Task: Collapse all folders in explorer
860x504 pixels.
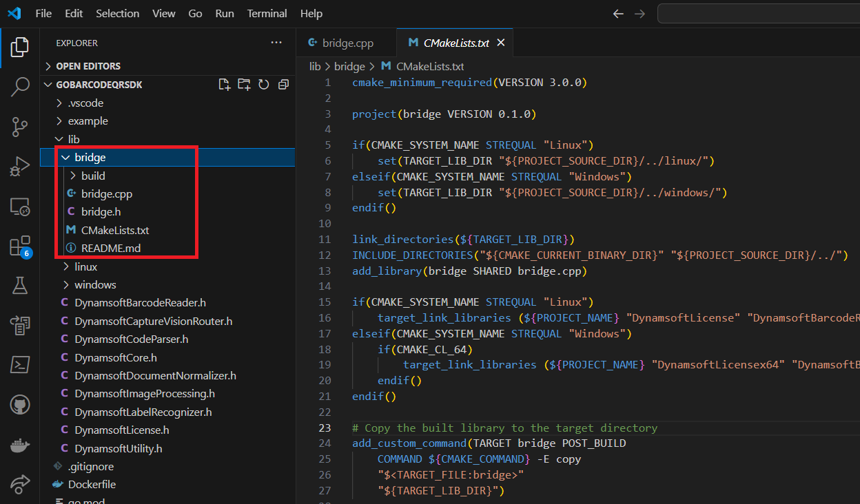Action: (x=283, y=85)
